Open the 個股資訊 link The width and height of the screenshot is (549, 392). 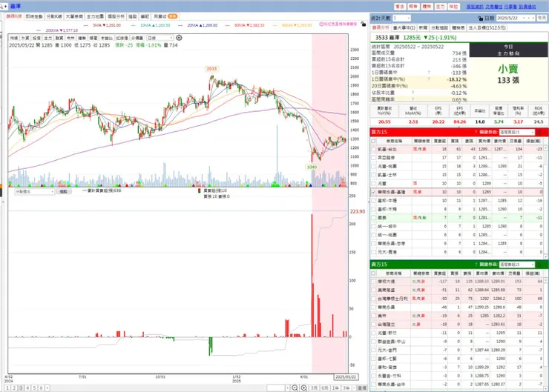pyautogui.click(x=474, y=7)
